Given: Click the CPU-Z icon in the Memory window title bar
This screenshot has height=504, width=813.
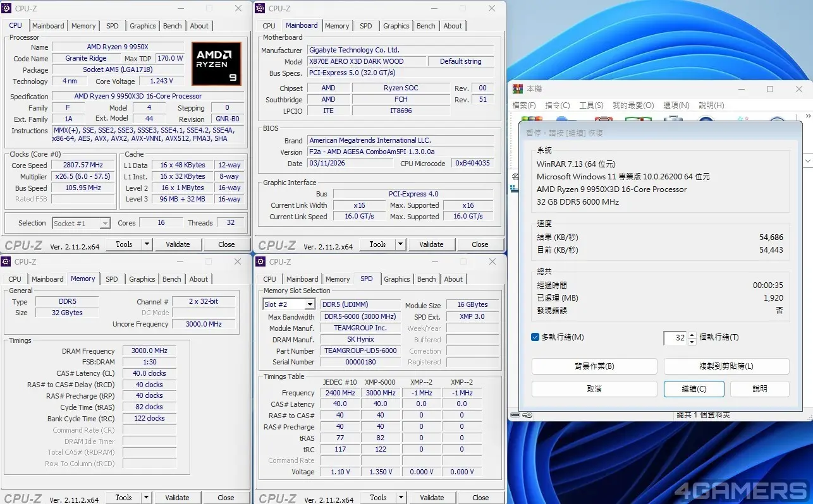Looking at the screenshot, I should click(x=7, y=261).
